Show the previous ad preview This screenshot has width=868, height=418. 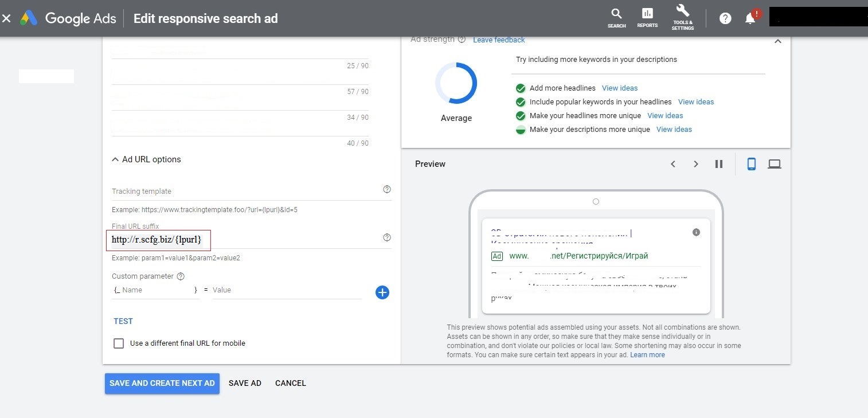[673, 164]
